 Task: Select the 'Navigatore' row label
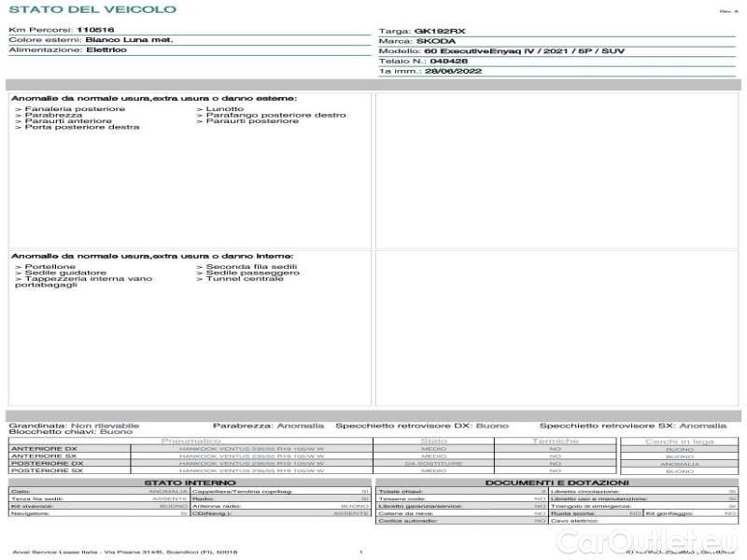click(30, 513)
